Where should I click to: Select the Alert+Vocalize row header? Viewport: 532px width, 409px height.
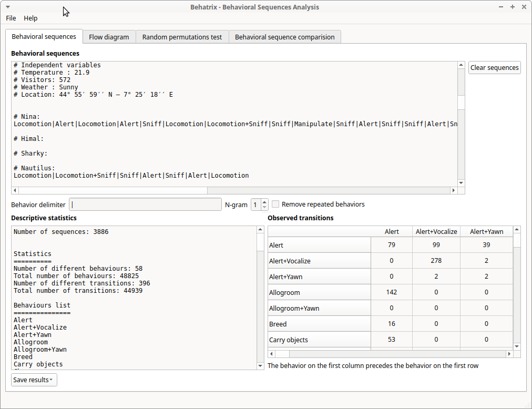tap(319, 261)
